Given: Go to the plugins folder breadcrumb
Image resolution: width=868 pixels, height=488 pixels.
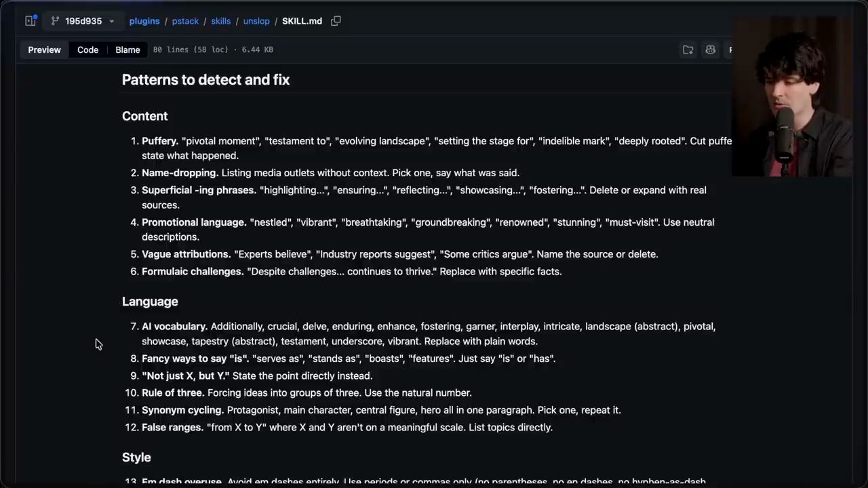Looking at the screenshot, I should (x=144, y=21).
